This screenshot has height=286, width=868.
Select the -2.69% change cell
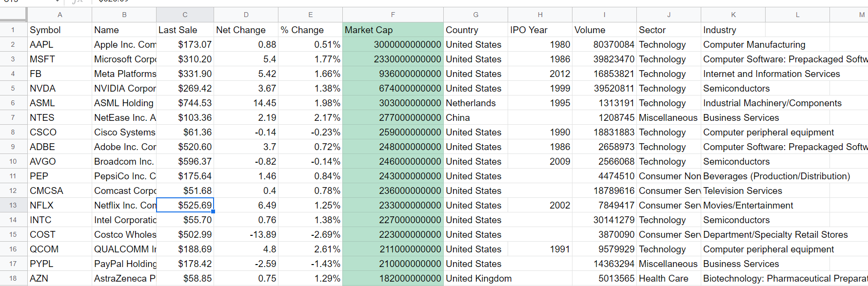(x=311, y=234)
